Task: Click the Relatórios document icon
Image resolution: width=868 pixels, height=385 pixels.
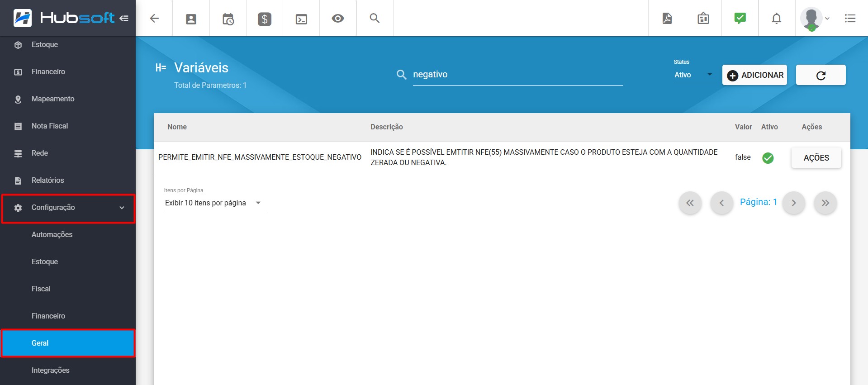Action: (18, 181)
